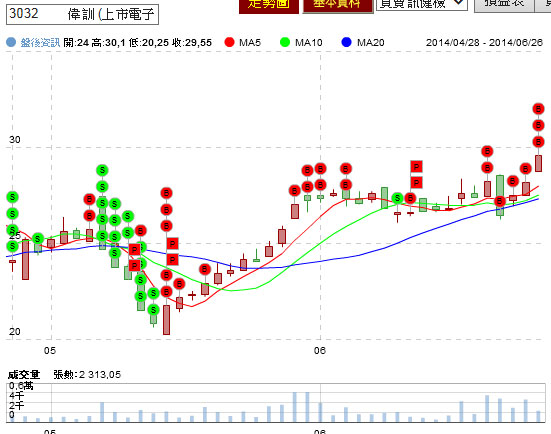551x434 pixels.
Task: Click the 高:30,1 high price text
Action: tap(109, 43)
